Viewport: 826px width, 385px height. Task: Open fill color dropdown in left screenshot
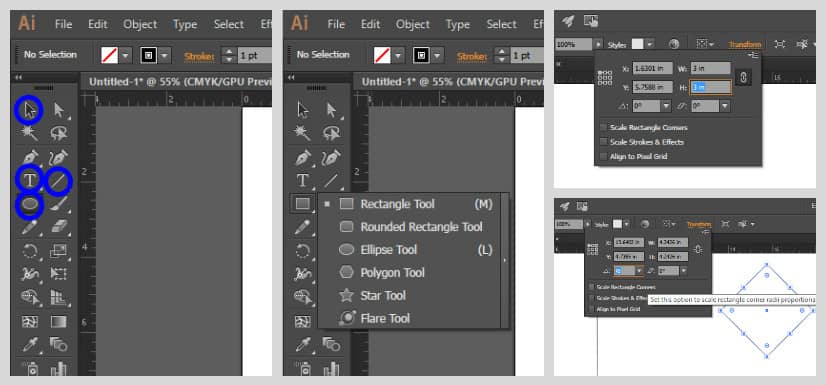click(x=125, y=55)
